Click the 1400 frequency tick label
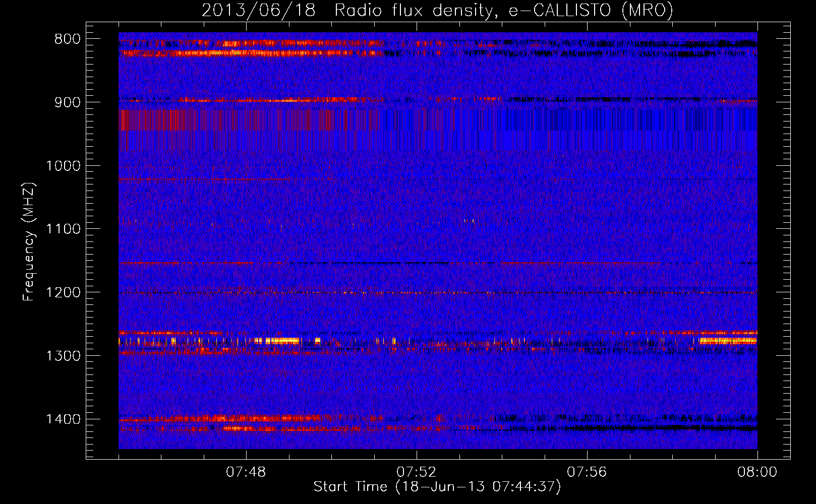The image size is (816, 504). pyautogui.click(x=64, y=419)
